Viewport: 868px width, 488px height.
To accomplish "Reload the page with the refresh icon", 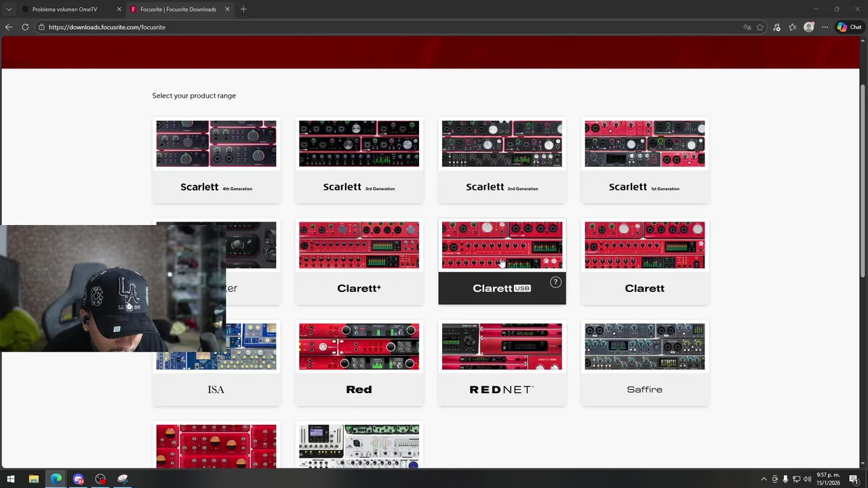I will pos(25,27).
